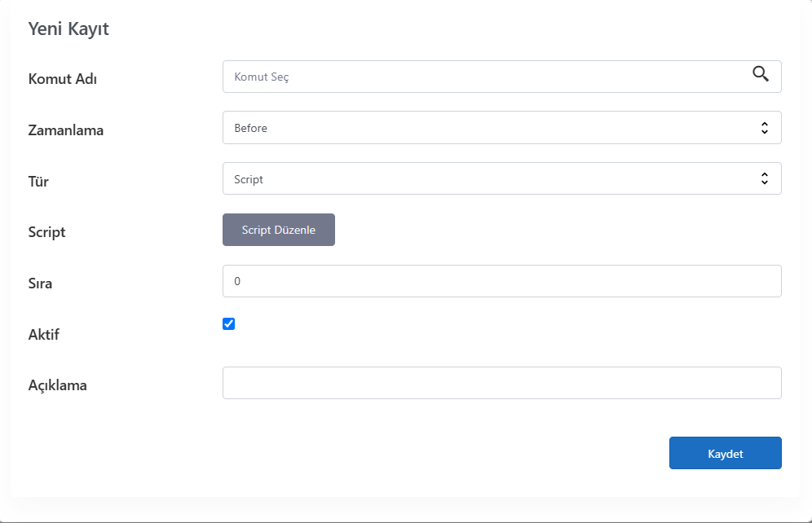Click the Aktif label text
812x523 pixels.
pyautogui.click(x=43, y=335)
